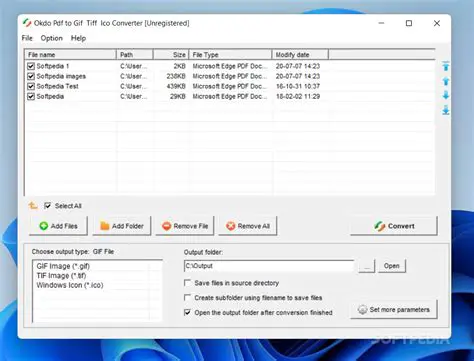Toggle the Select All checkbox
This screenshot has height=361, width=474.
pos(48,206)
